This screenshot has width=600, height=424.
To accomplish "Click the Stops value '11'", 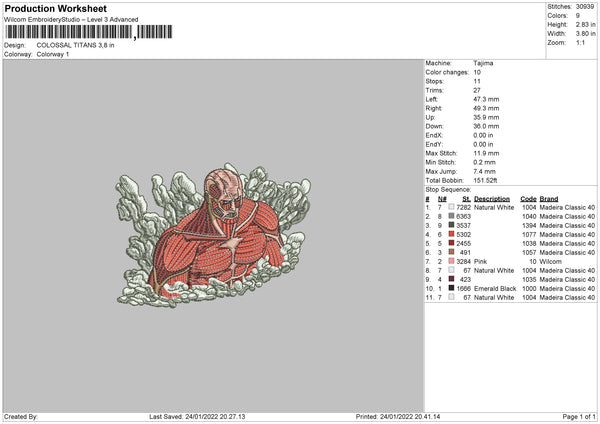I will 477,81.
